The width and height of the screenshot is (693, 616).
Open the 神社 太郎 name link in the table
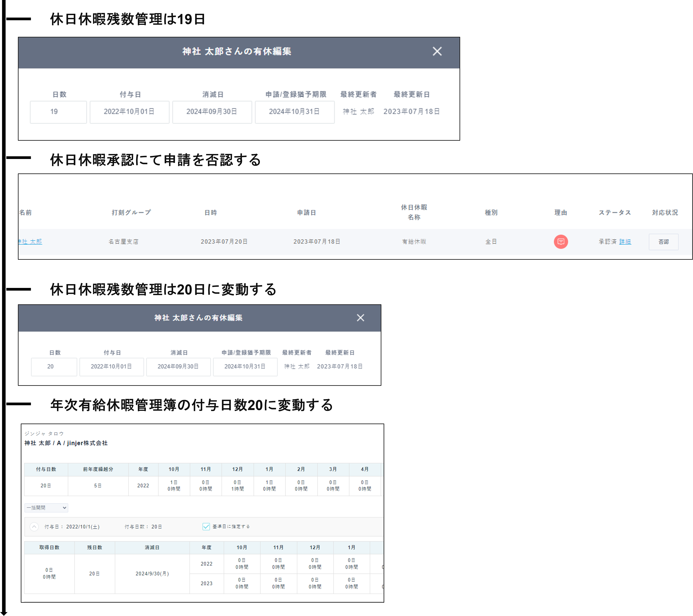[31, 242]
